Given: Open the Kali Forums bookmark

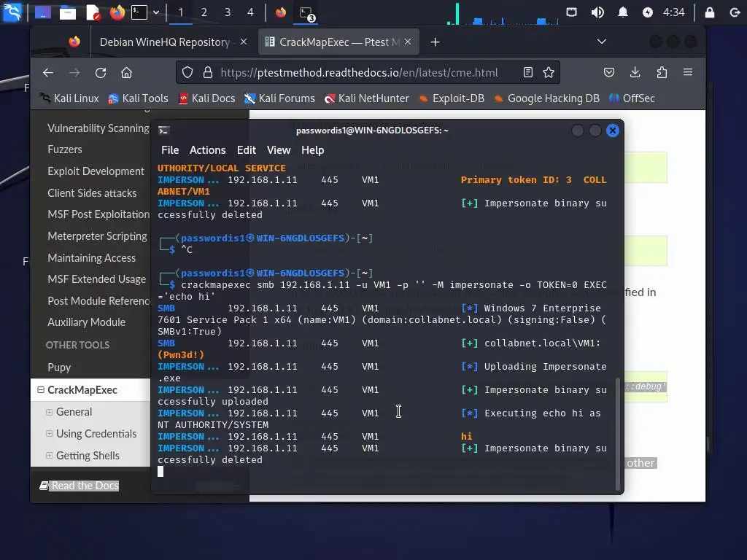Looking at the screenshot, I should pyautogui.click(x=279, y=98).
